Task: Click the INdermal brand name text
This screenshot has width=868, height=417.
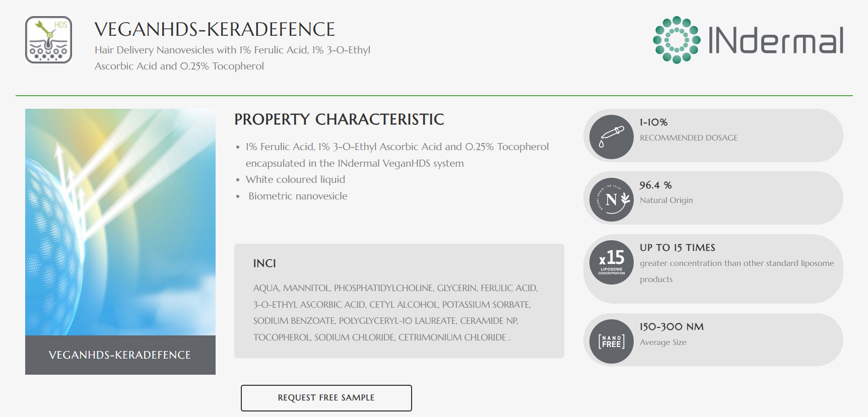Action: [x=776, y=40]
